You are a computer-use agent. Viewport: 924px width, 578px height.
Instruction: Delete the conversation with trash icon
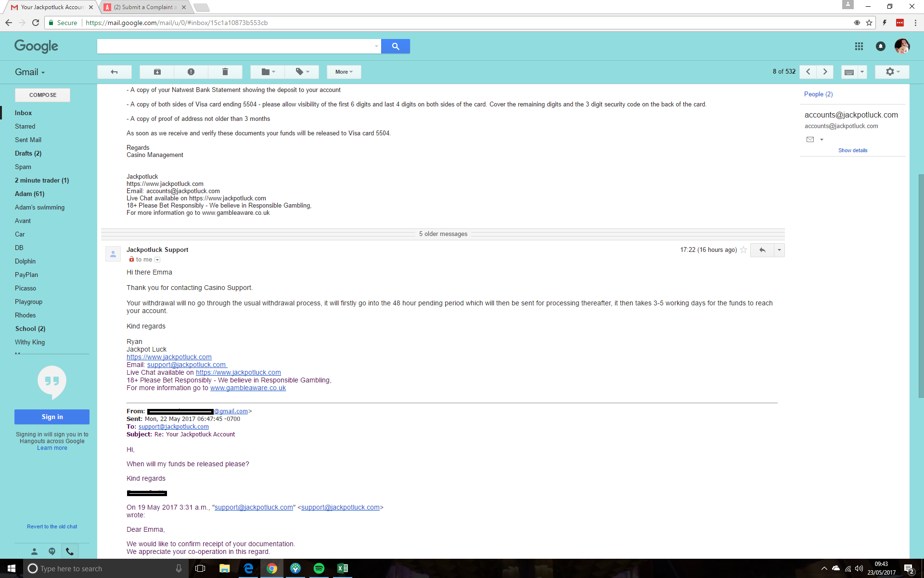[225, 72]
